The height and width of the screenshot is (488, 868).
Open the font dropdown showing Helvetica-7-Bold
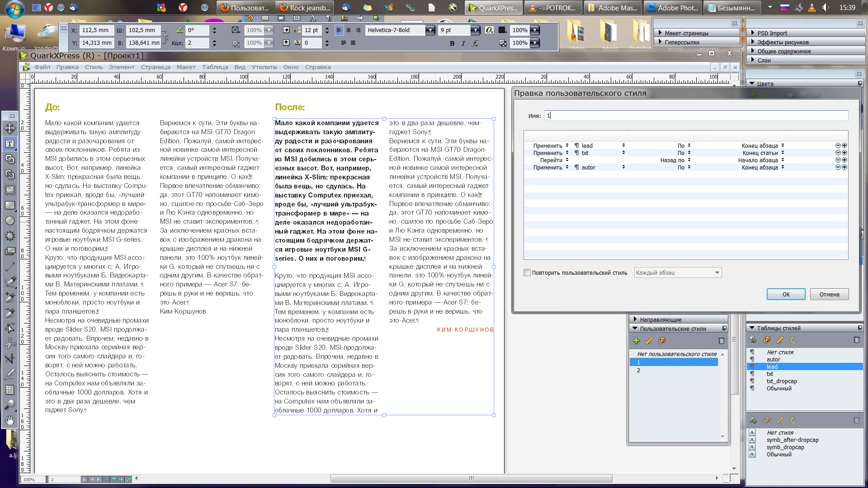[430, 30]
